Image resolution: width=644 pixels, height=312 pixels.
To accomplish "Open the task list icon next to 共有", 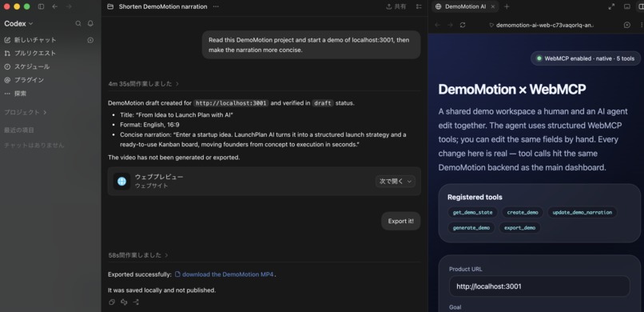I will (x=419, y=6).
